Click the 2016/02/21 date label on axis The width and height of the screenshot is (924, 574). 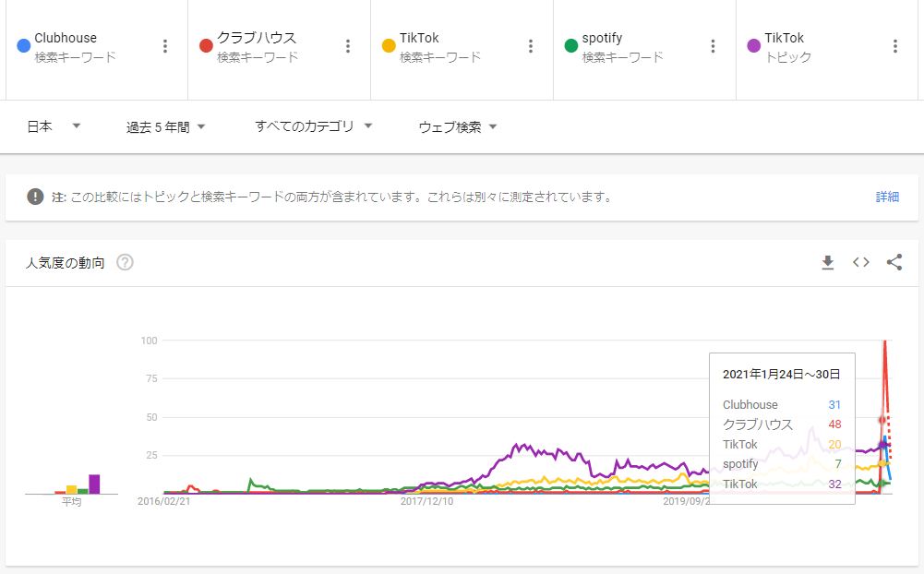click(163, 501)
